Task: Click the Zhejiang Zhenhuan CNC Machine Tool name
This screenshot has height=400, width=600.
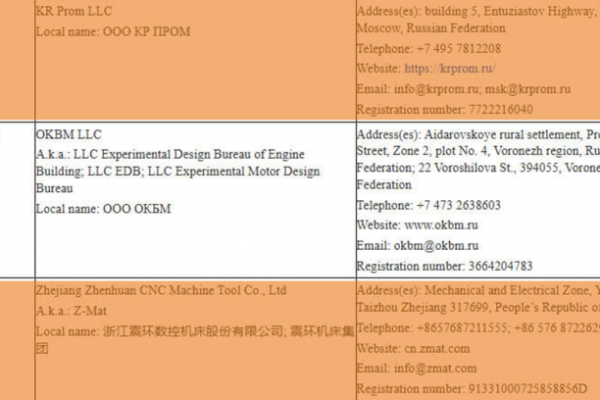Action: click(160, 290)
